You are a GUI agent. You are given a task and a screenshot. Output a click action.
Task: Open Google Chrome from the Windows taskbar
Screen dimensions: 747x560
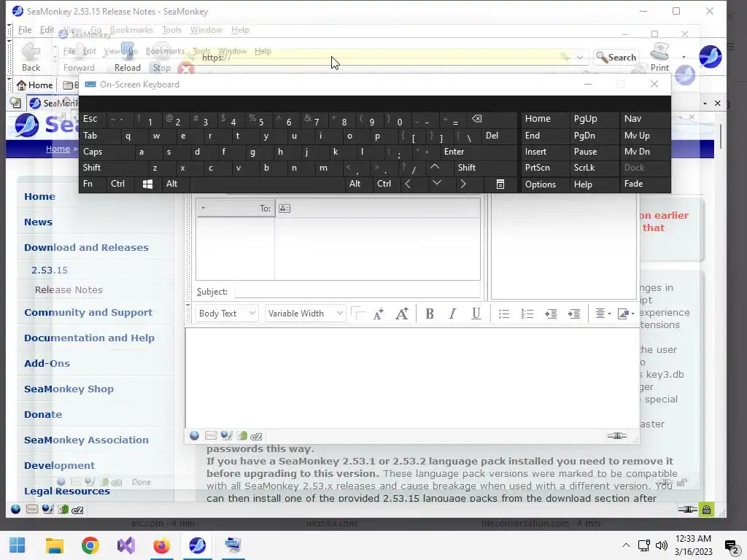pyautogui.click(x=90, y=545)
